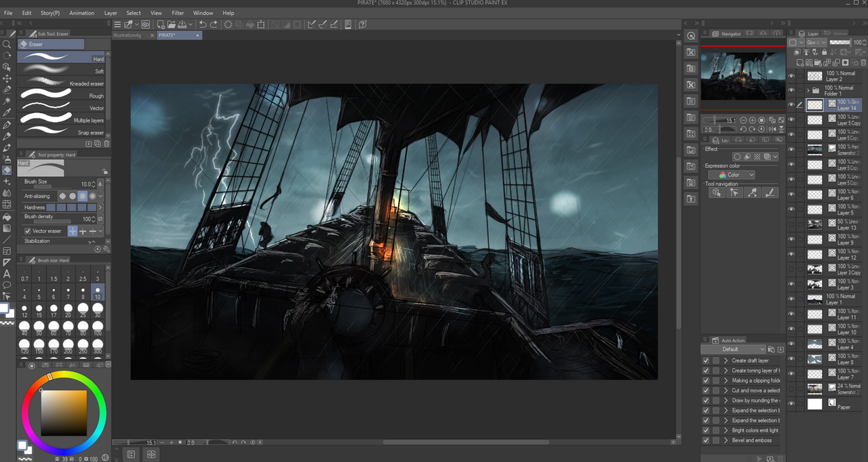
Task: Hide Layer 2 using its eye icon
Action: coord(791,76)
